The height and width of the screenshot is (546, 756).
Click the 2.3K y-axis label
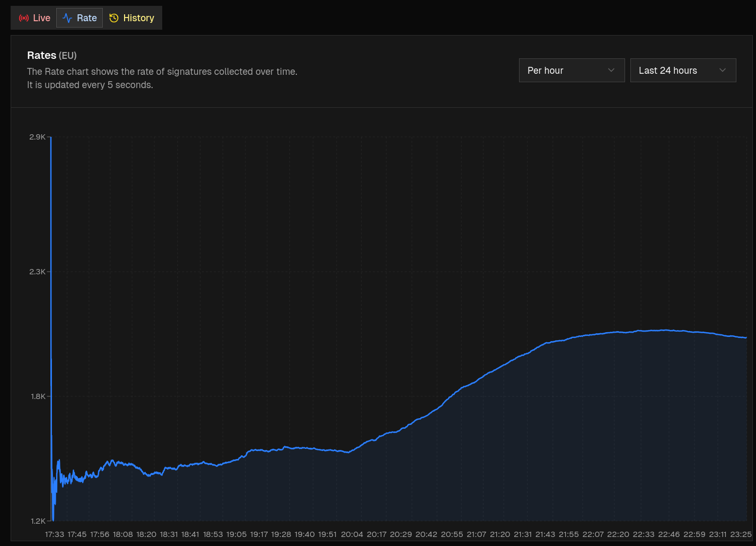click(x=38, y=272)
